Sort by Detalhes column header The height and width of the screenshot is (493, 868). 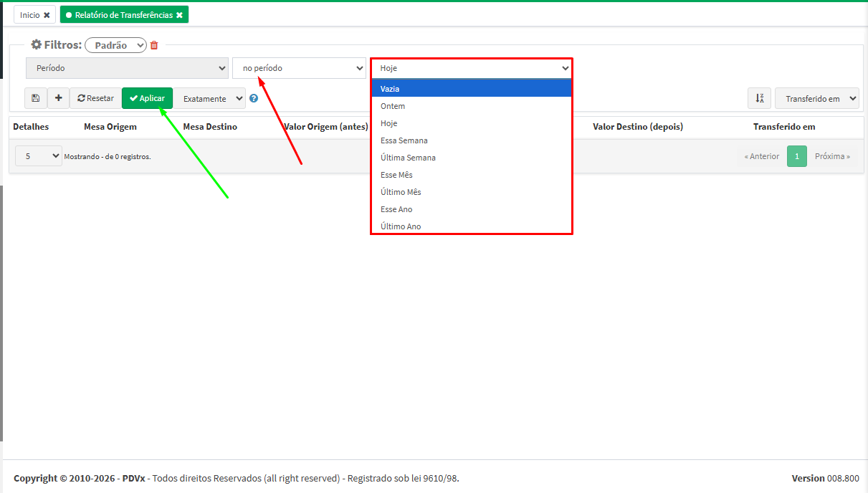tap(31, 127)
